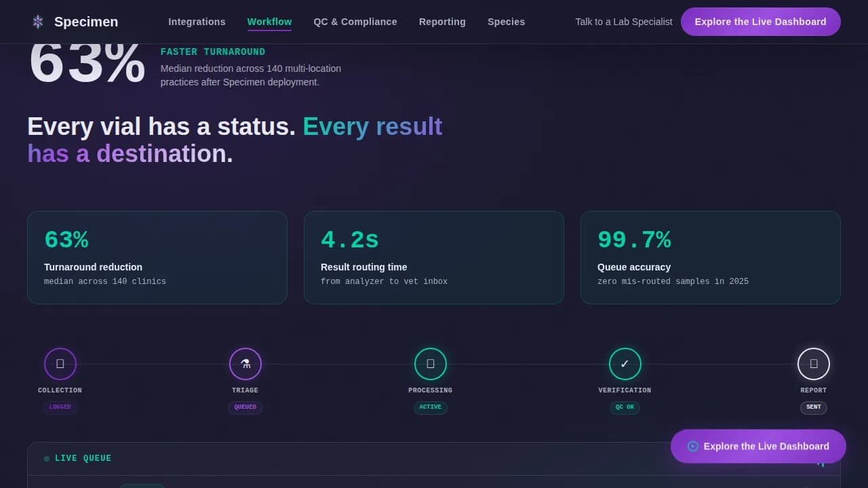The image size is (868, 488).
Task: Click the "TRIAGE" step label
Action: pos(245,390)
